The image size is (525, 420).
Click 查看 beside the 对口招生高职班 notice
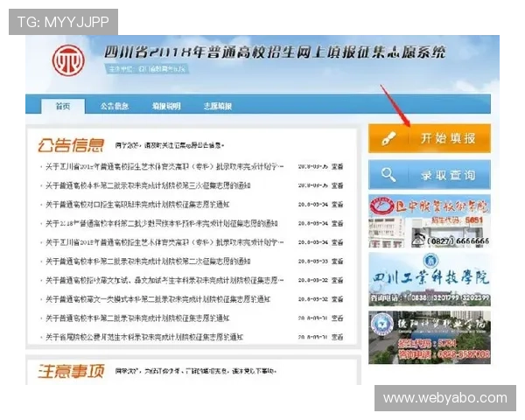point(337,204)
